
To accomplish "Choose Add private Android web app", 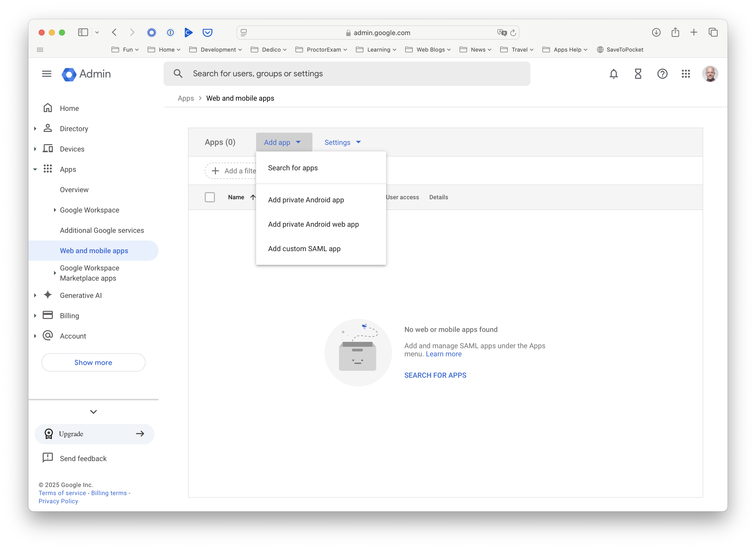I will click(321, 224).
